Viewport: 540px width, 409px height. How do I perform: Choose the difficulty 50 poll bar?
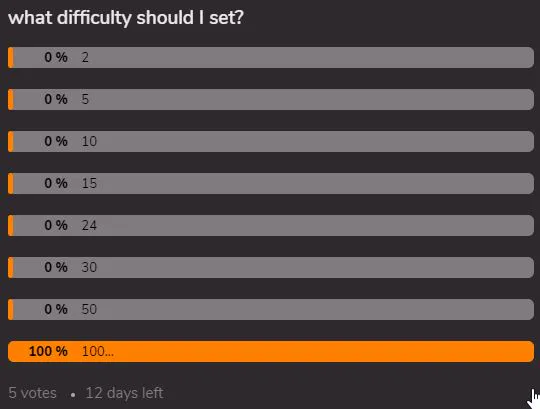click(x=271, y=309)
